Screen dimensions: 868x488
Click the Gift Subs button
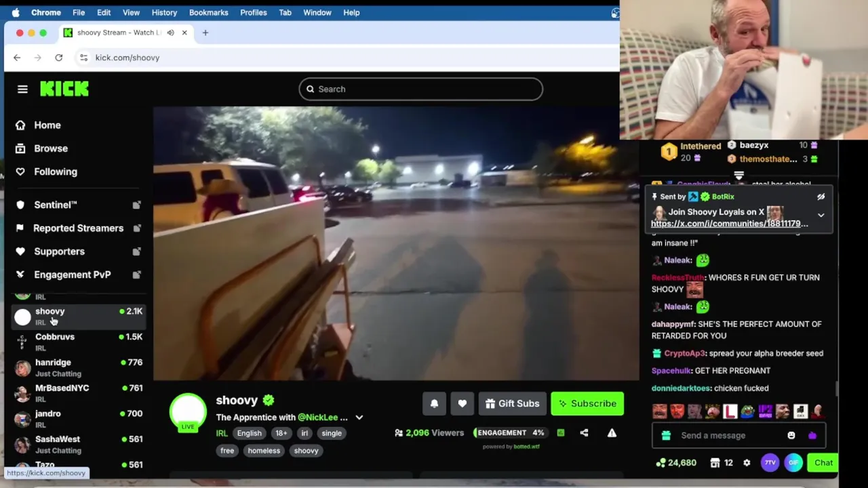coord(512,404)
